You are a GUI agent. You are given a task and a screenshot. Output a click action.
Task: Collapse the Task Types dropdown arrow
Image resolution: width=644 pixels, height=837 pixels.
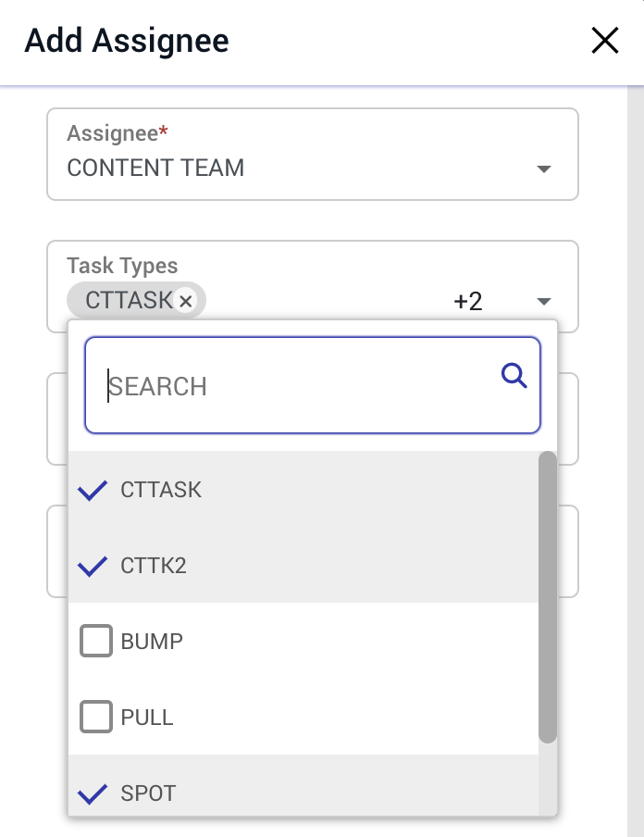point(544,302)
